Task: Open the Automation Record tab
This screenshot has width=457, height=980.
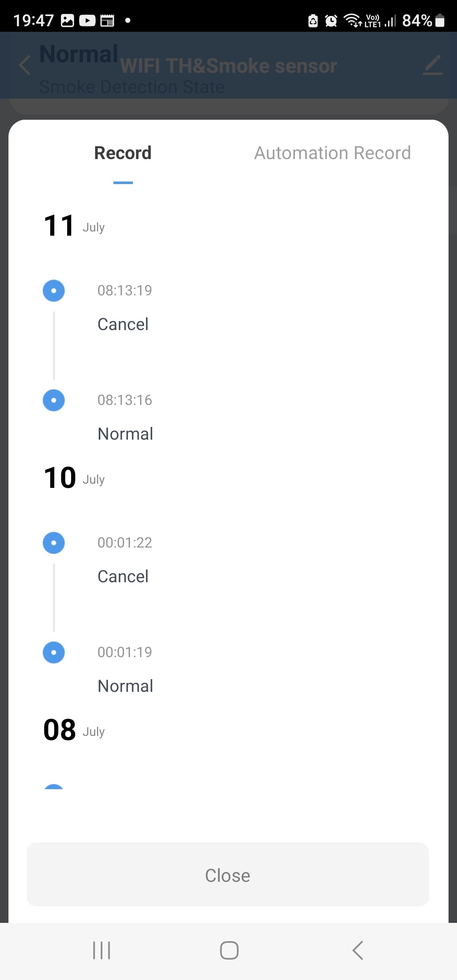Action: pyautogui.click(x=332, y=153)
